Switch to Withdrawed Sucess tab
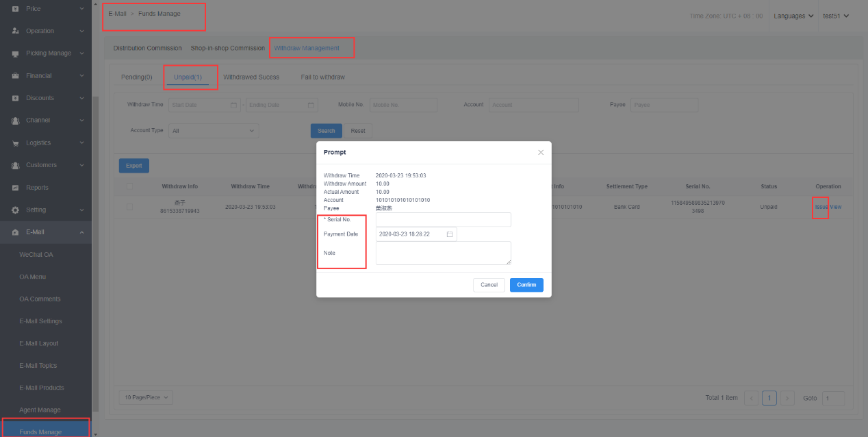 point(251,77)
